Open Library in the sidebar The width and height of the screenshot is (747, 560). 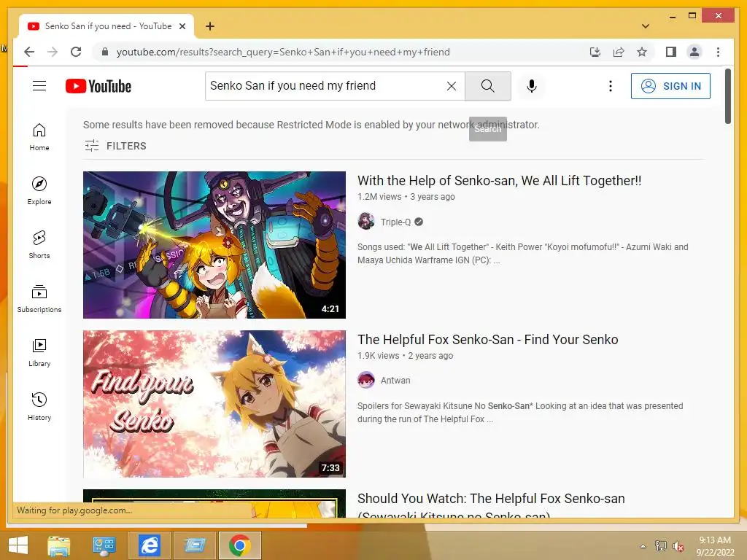coord(39,352)
